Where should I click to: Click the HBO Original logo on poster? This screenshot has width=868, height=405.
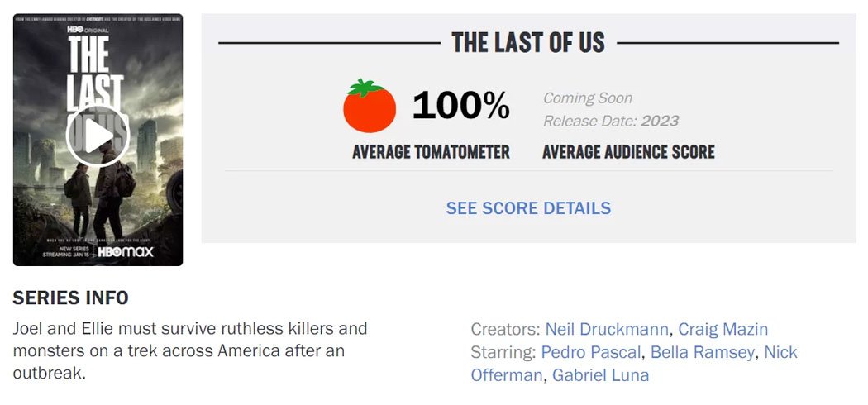88,29
